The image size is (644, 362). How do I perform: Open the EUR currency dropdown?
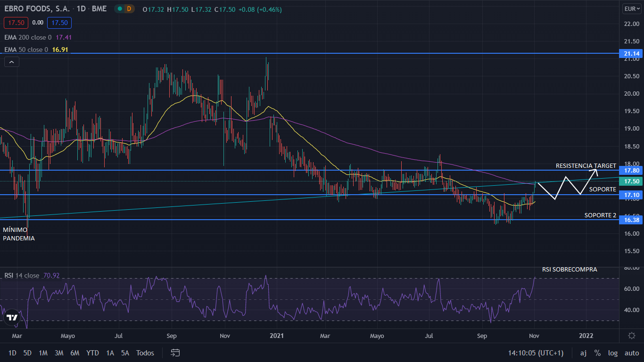[631, 8]
